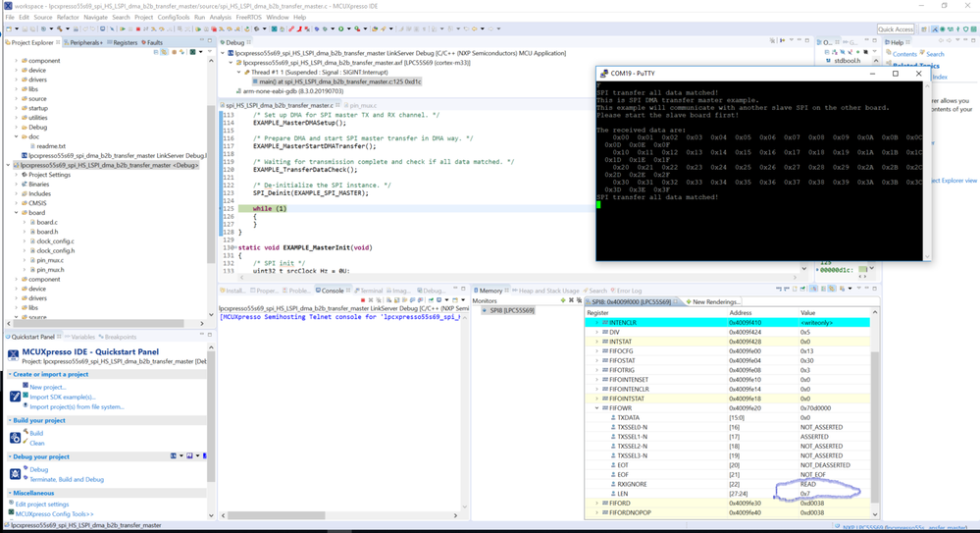Click 'Import SDK example(s)...' link
The width and height of the screenshot is (980, 533).
(x=62, y=397)
